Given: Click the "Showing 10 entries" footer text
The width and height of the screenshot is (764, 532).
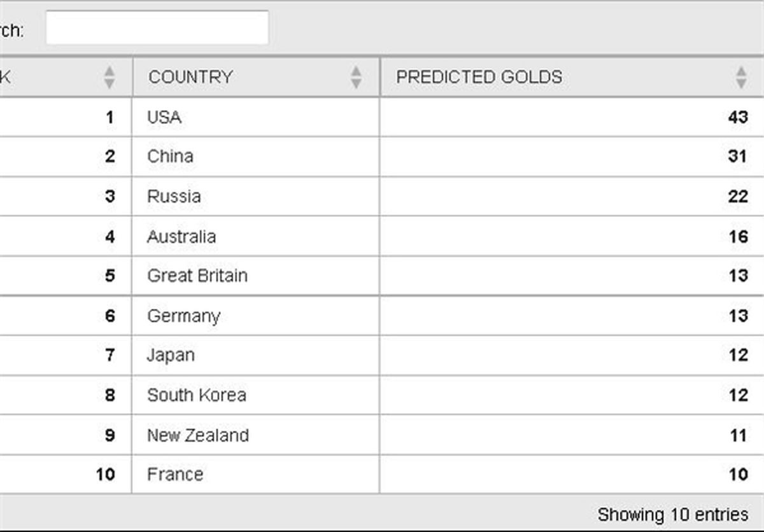Looking at the screenshot, I should pyautogui.click(x=672, y=514).
